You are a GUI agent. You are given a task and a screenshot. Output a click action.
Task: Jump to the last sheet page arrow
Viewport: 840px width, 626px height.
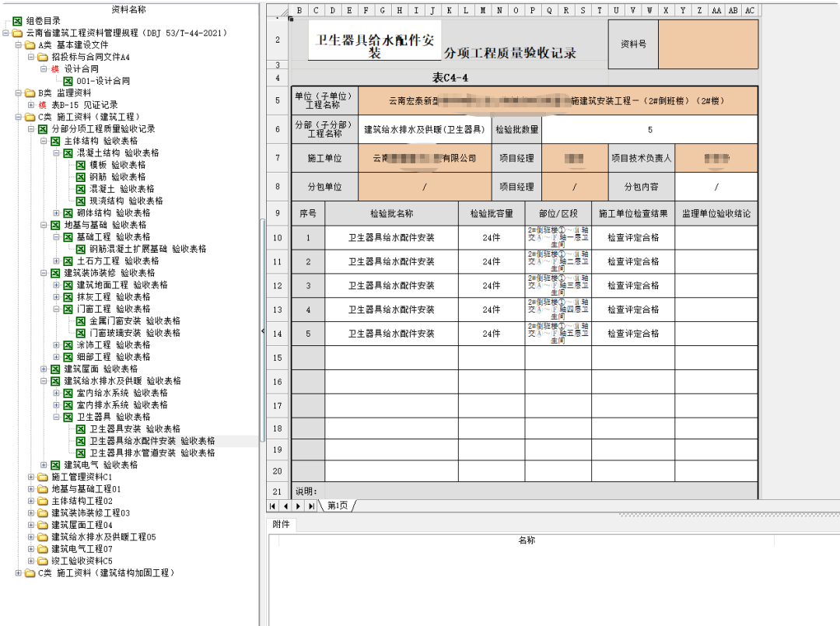[311, 506]
